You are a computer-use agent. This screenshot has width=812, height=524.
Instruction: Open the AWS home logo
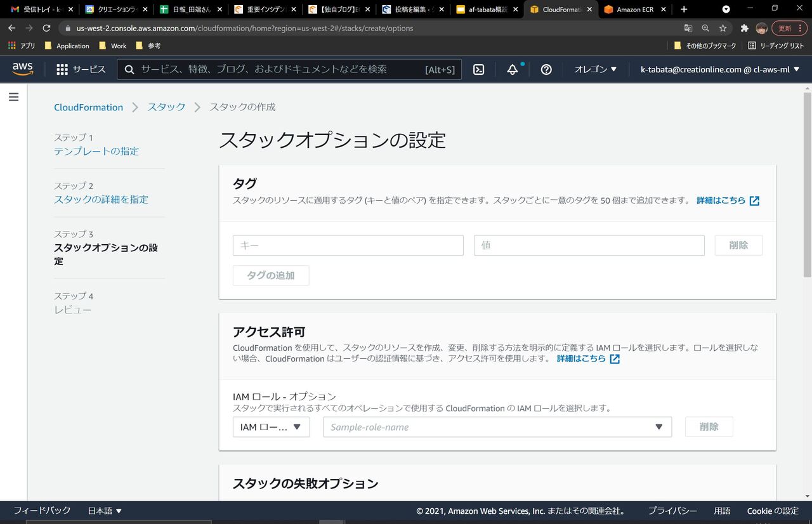[x=22, y=69]
